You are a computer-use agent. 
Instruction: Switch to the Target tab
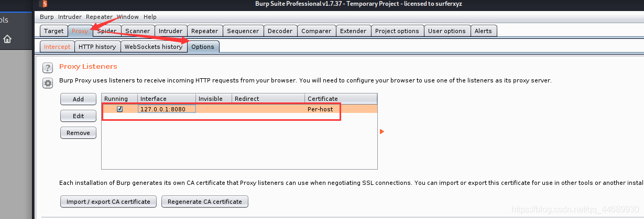pyautogui.click(x=53, y=31)
